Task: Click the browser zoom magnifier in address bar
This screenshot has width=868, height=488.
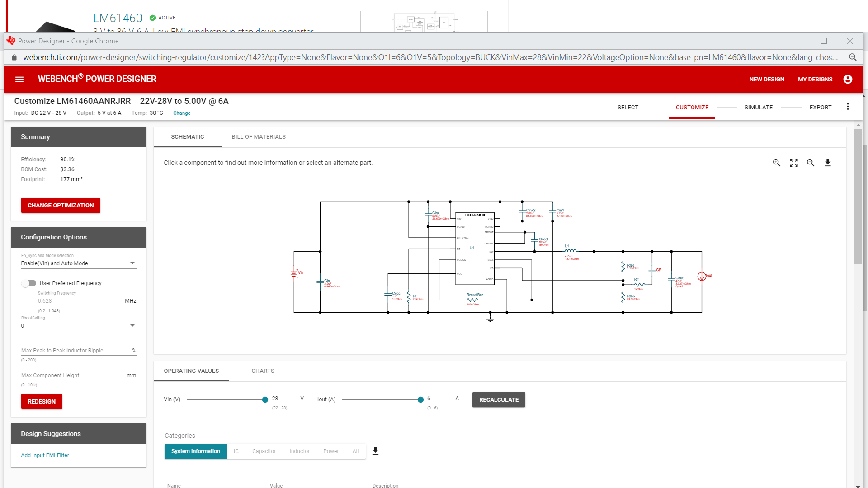Action: click(x=853, y=57)
